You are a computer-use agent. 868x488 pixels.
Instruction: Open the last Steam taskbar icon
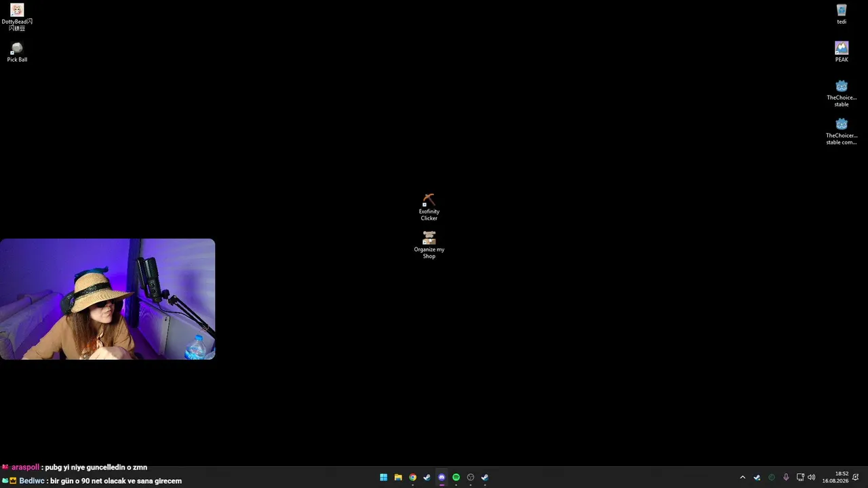coord(485,477)
